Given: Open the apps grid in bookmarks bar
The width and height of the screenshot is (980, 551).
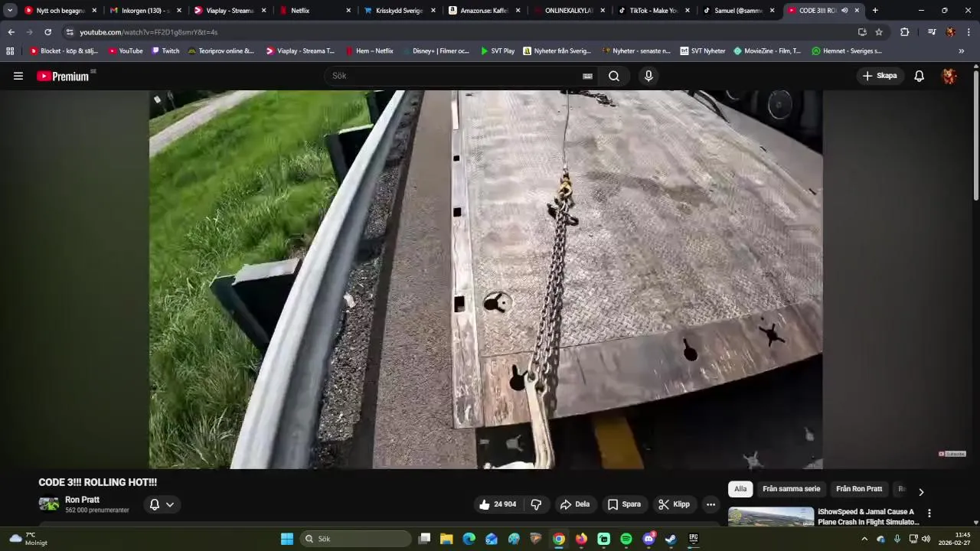Looking at the screenshot, I should point(10,51).
